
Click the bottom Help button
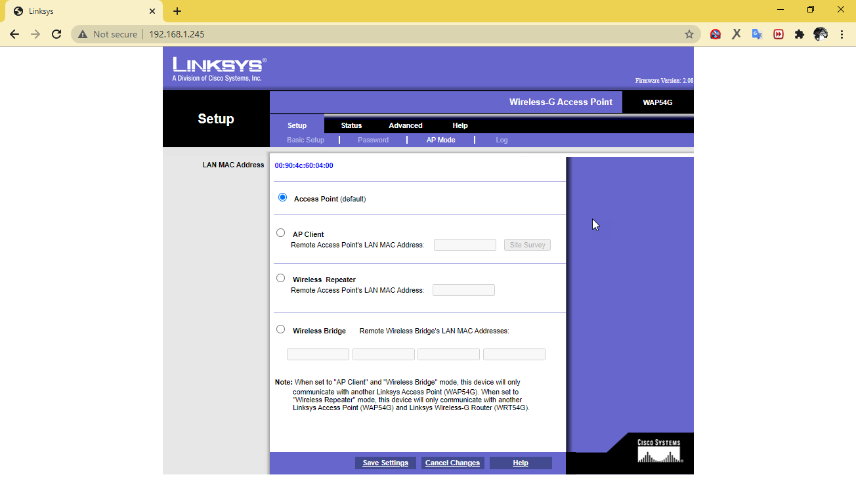click(521, 463)
